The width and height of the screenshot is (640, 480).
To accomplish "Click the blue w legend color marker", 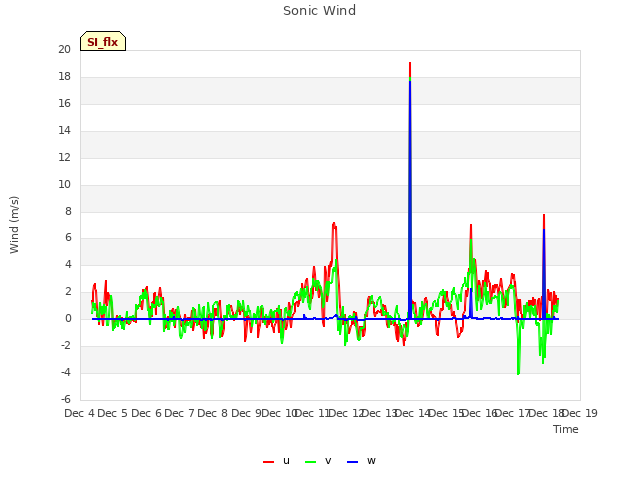I will (352, 462).
